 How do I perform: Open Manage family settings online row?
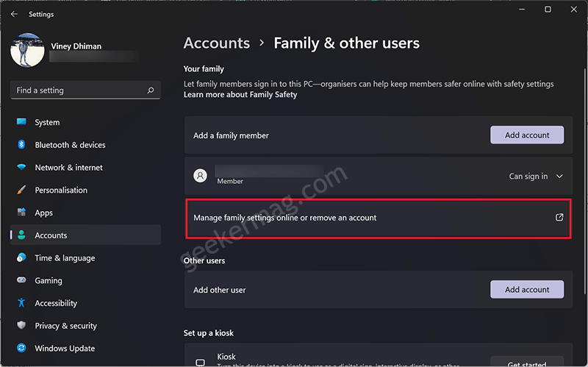[x=379, y=218]
